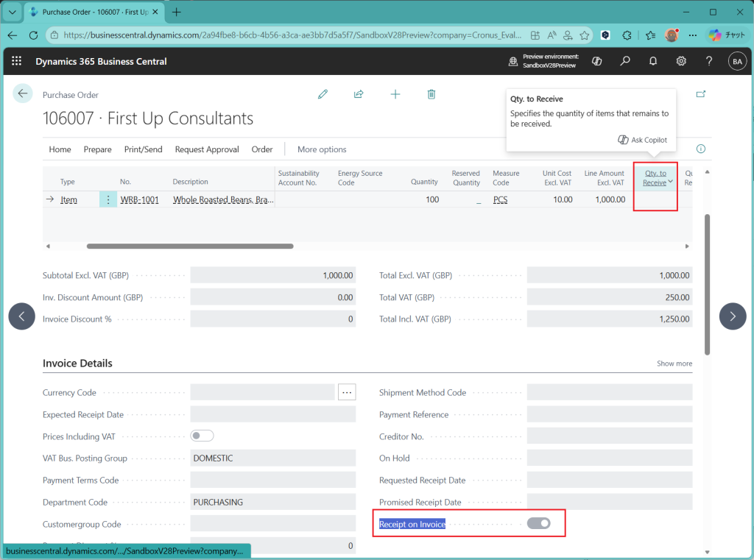Click Ask Copilot in the tooltip

[642, 140]
